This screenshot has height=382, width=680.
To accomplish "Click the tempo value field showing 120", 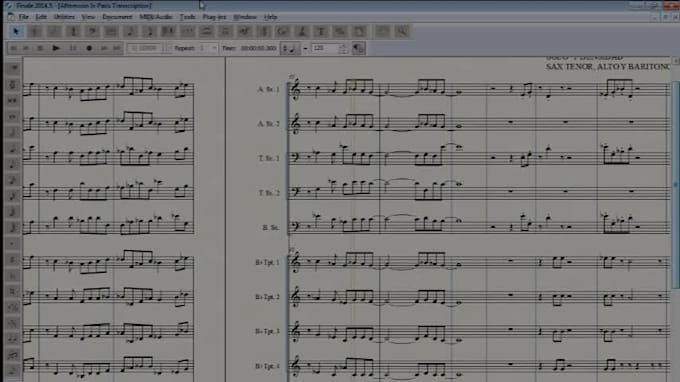I will coord(324,48).
